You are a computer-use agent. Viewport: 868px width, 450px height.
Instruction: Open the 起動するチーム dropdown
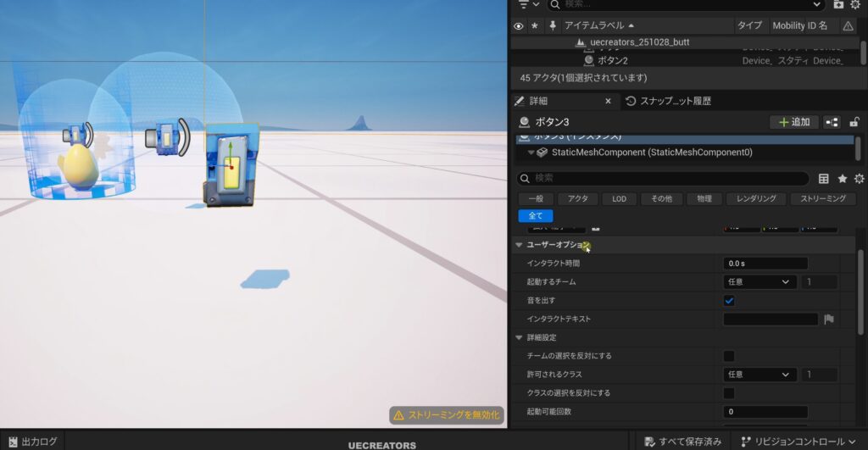point(759,282)
